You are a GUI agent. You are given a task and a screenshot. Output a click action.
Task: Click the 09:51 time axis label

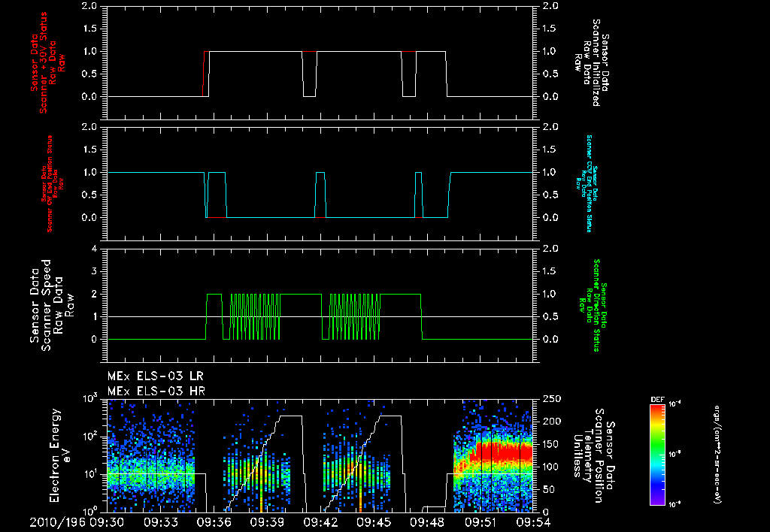480,523
